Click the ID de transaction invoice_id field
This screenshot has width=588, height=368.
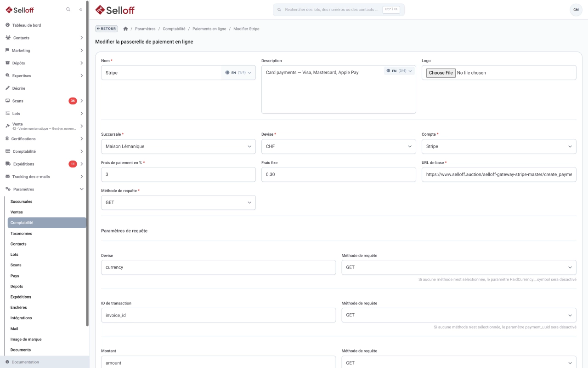pyautogui.click(x=218, y=315)
